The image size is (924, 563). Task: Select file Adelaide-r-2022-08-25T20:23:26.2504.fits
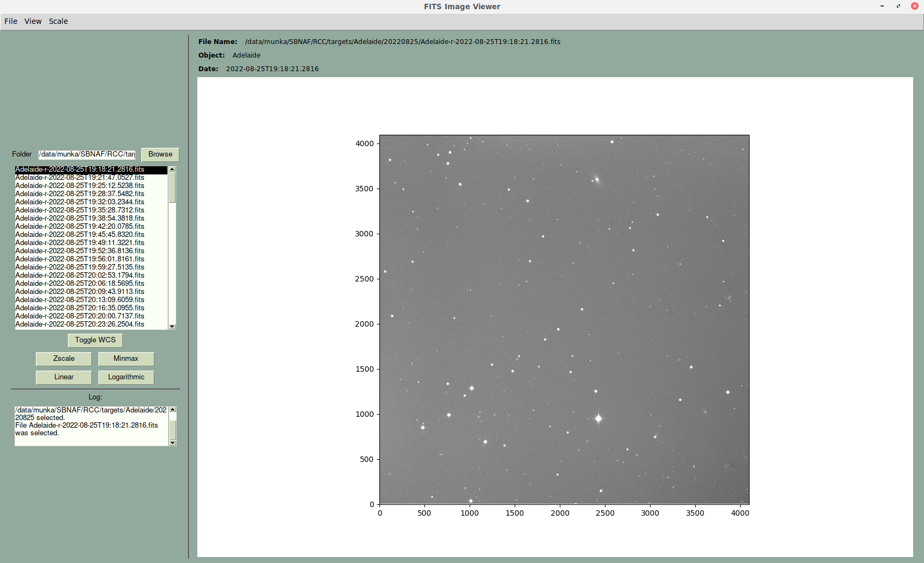pyautogui.click(x=80, y=324)
